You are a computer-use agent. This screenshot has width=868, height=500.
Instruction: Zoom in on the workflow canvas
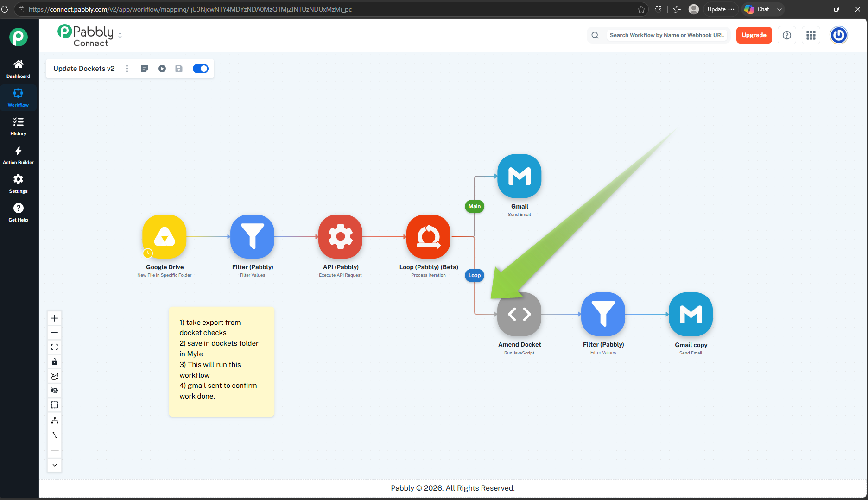pyautogui.click(x=55, y=318)
